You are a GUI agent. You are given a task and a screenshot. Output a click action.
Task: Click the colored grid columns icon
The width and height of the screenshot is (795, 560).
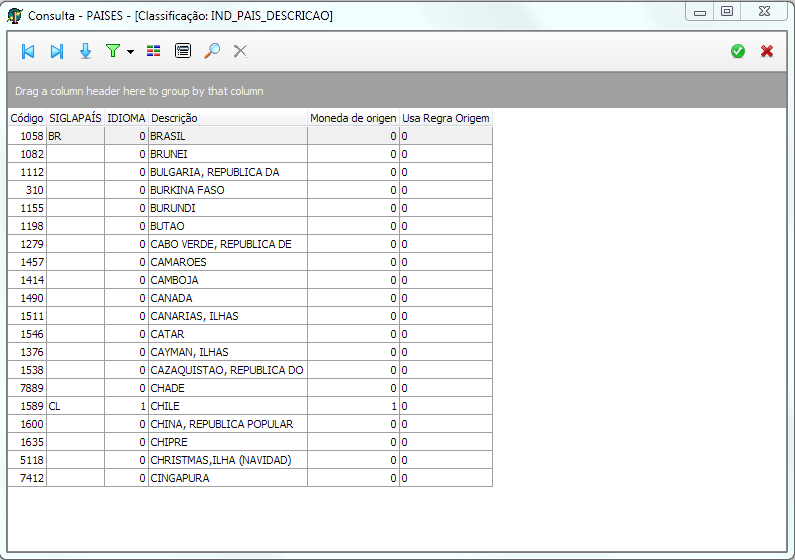point(153,51)
